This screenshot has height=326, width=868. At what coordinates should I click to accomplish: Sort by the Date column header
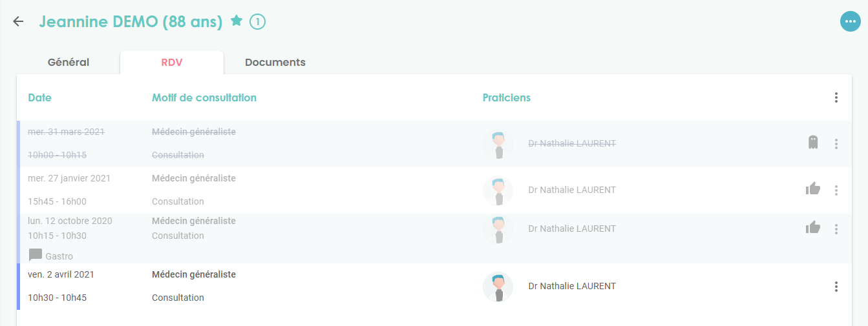coord(40,98)
